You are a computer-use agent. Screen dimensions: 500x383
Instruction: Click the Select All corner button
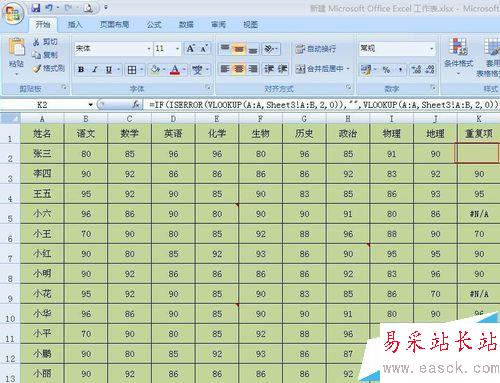(10, 118)
